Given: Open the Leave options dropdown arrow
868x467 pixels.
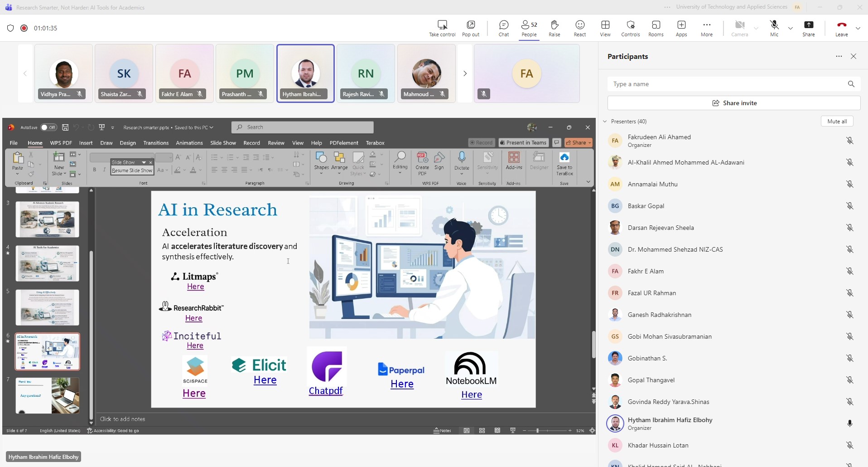Looking at the screenshot, I should (858, 28).
